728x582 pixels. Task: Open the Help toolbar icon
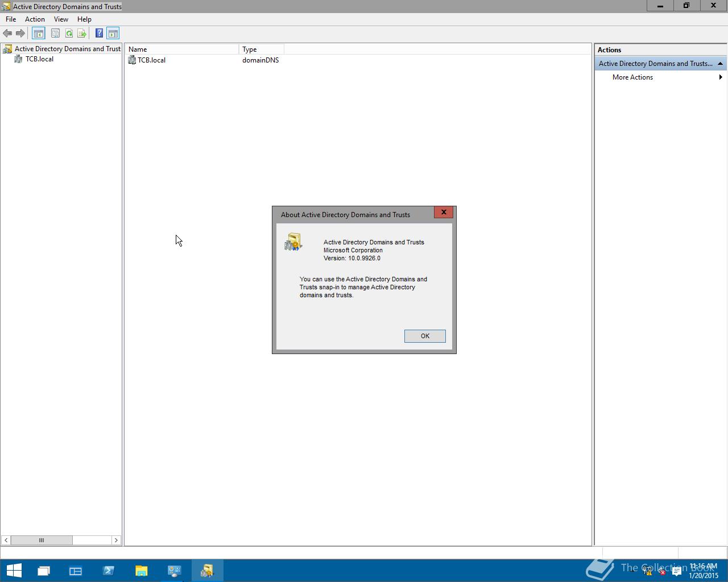(99, 34)
